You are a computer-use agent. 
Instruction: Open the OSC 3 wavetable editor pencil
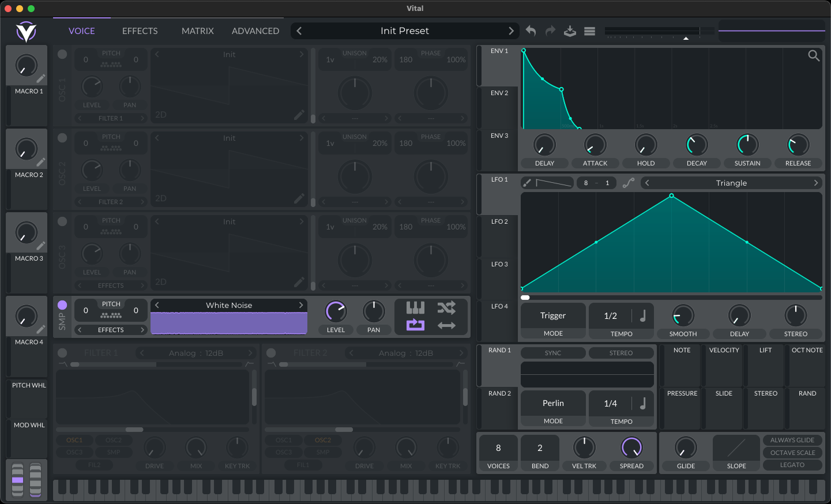299,282
